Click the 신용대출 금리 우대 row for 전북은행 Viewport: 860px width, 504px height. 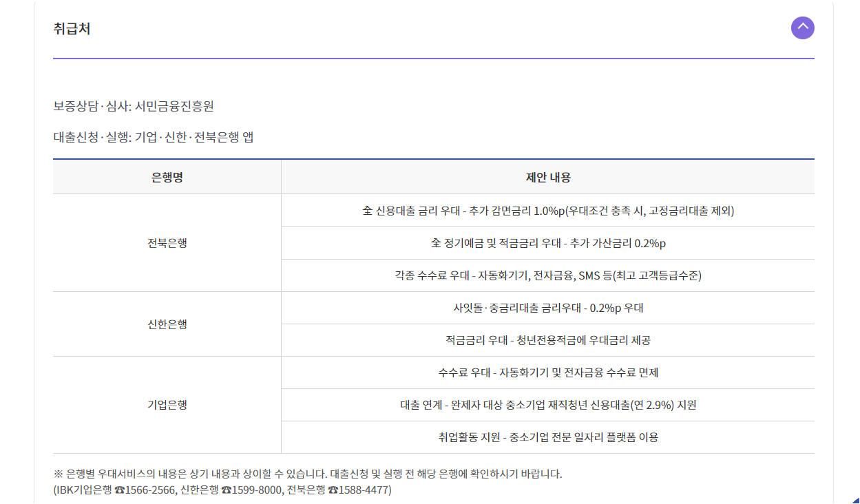click(x=547, y=210)
